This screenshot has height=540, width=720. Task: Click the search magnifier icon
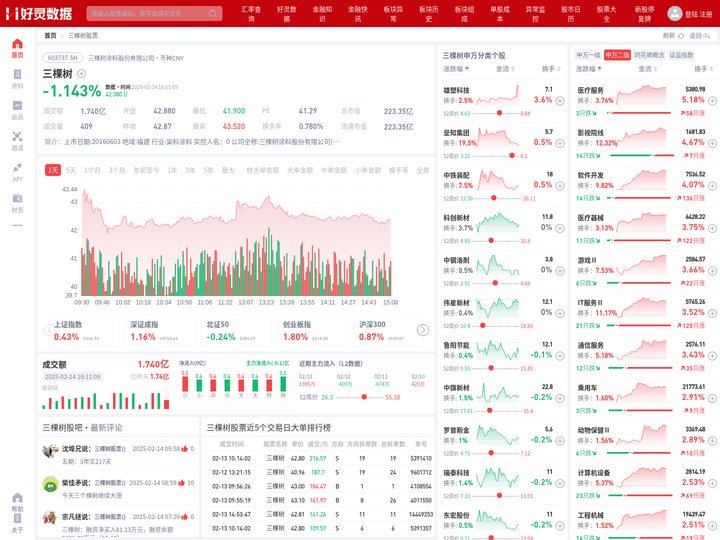(213, 13)
